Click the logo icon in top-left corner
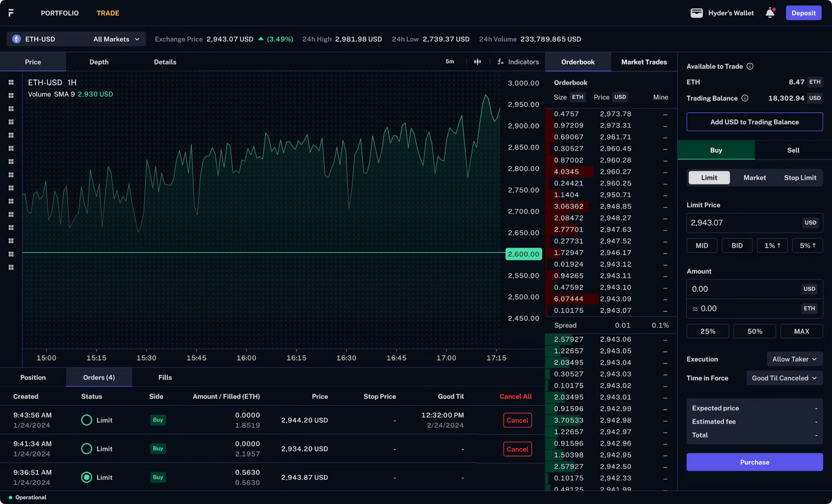The image size is (832, 504). point(11,13)
